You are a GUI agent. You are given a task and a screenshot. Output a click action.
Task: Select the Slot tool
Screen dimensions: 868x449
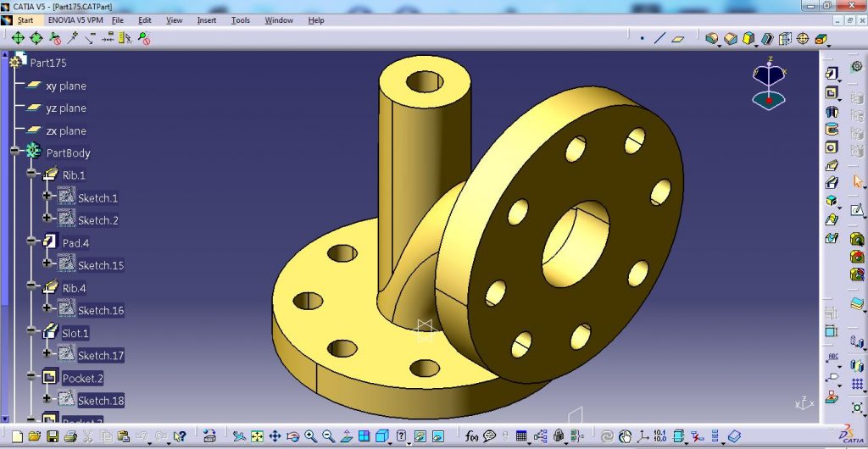(832, 183)
